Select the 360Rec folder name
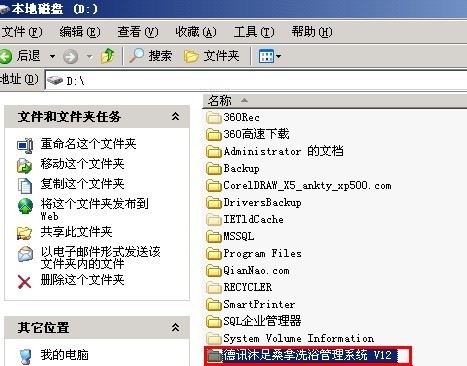This screenshot has height=366, width=467. point(241,117)
